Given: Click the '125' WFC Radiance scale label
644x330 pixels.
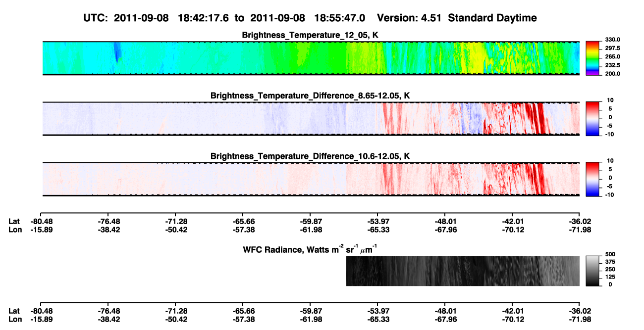Looking at the screenshot, I should point(611,277).
